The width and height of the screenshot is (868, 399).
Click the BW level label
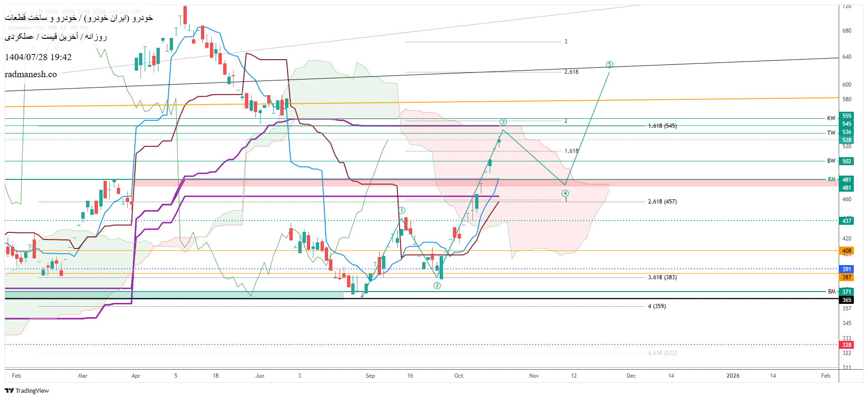[x=831, y=161]
